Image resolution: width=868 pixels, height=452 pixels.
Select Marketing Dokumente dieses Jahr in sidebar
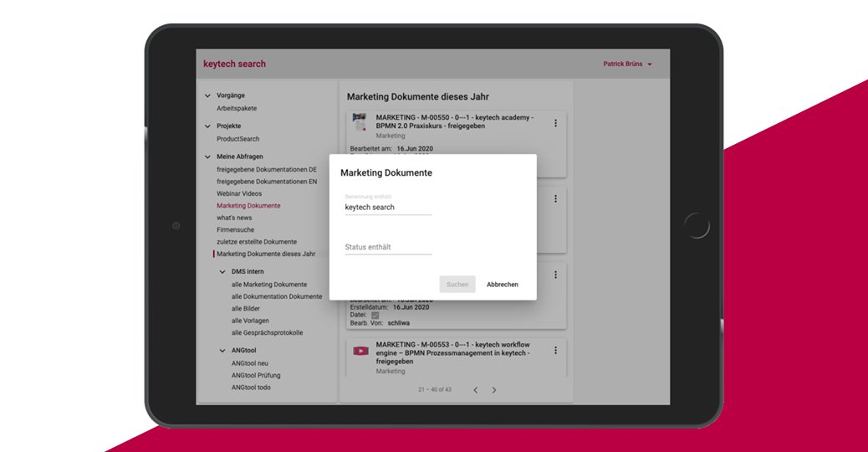[266, 254]
